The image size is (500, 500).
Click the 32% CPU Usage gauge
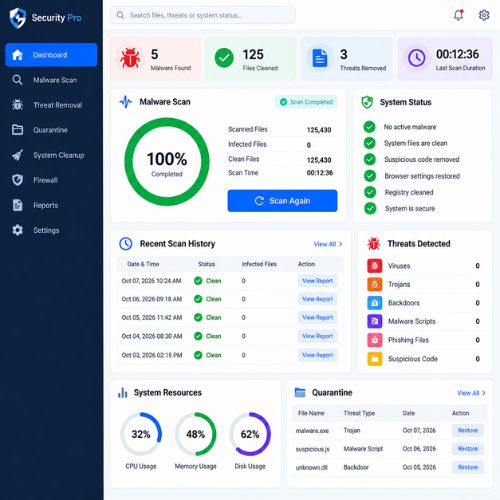141,434
